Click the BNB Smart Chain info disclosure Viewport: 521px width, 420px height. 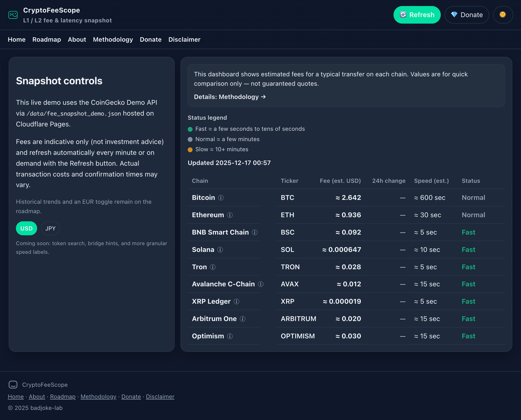tap(255, 232)
